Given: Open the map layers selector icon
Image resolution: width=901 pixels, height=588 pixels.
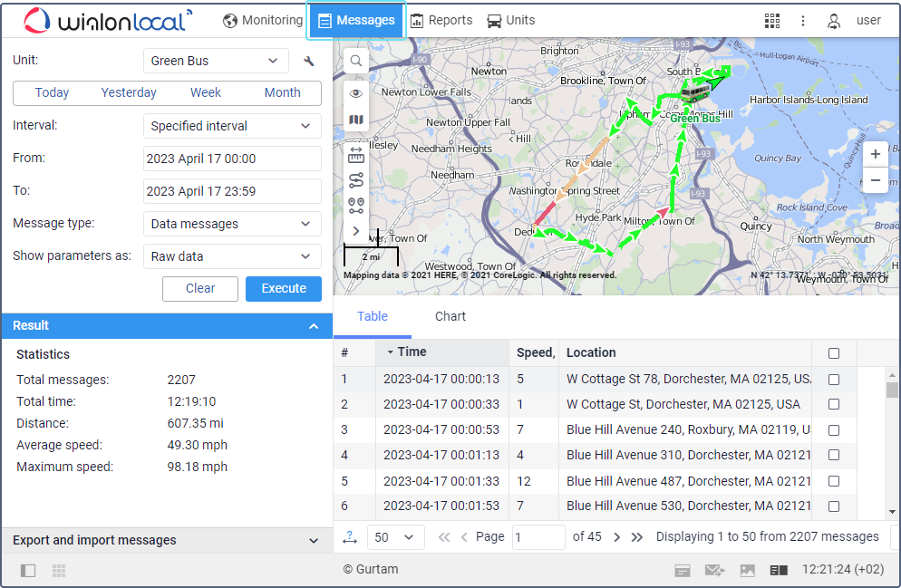Looking at the screenshot, I should (356, 120).
